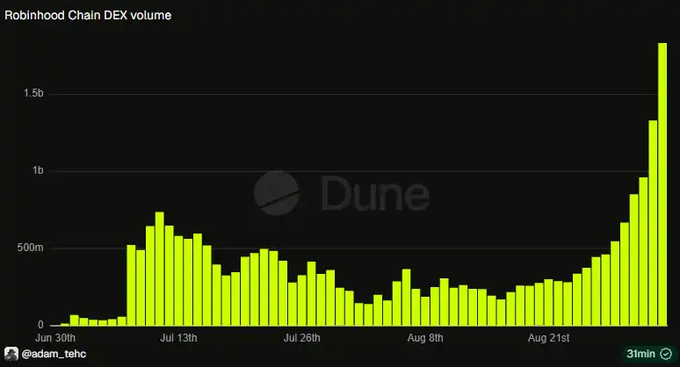The image size is (680, 367).
Task: Click the Aug 8th x-axis label
Action: [x=425, y=338]
